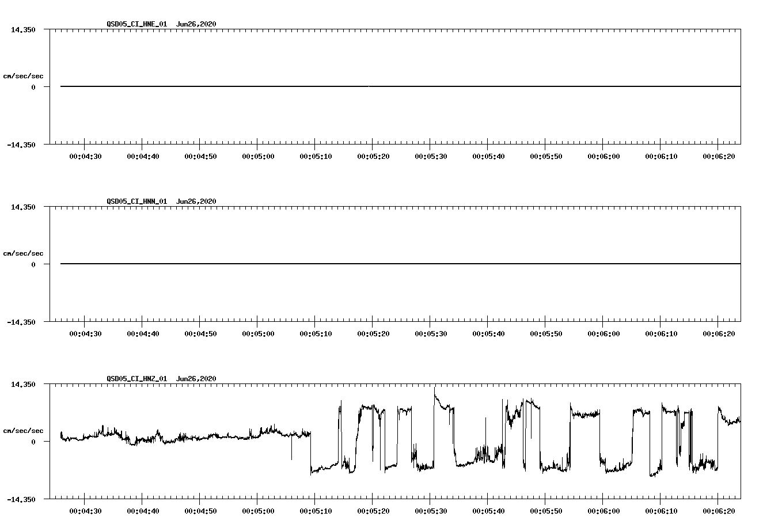Click the HNE plot's Jun26,2020 date
This screenshot has height=532, width=782.
[196, 24]
